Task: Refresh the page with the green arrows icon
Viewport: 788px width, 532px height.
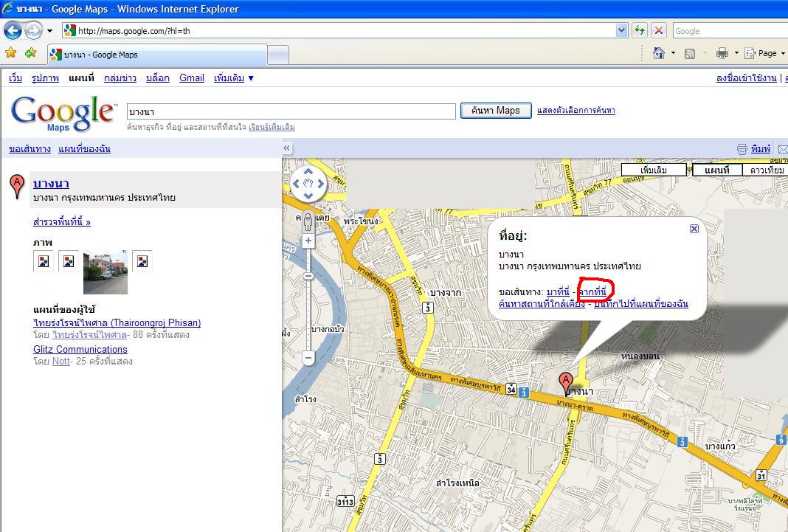Action: (x=639, y=31)
